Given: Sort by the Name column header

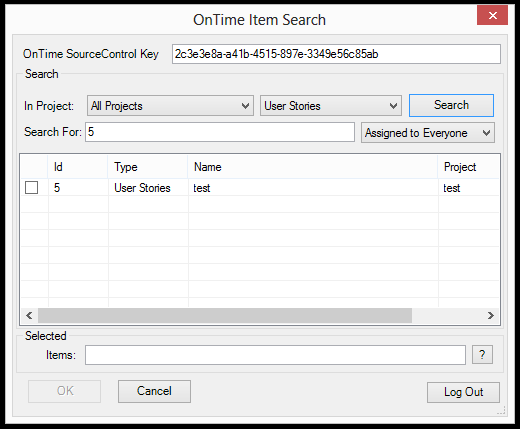Looking at the screenshot, I should [x=313, y=167].
